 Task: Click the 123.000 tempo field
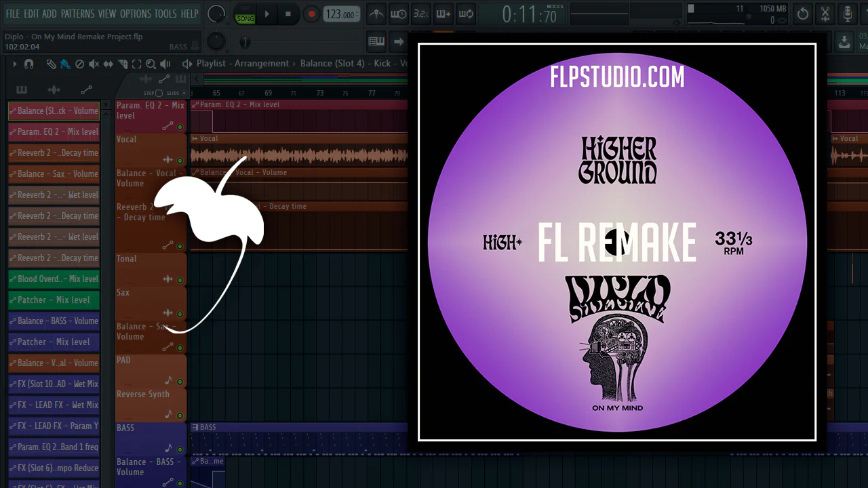coord(340,14)
